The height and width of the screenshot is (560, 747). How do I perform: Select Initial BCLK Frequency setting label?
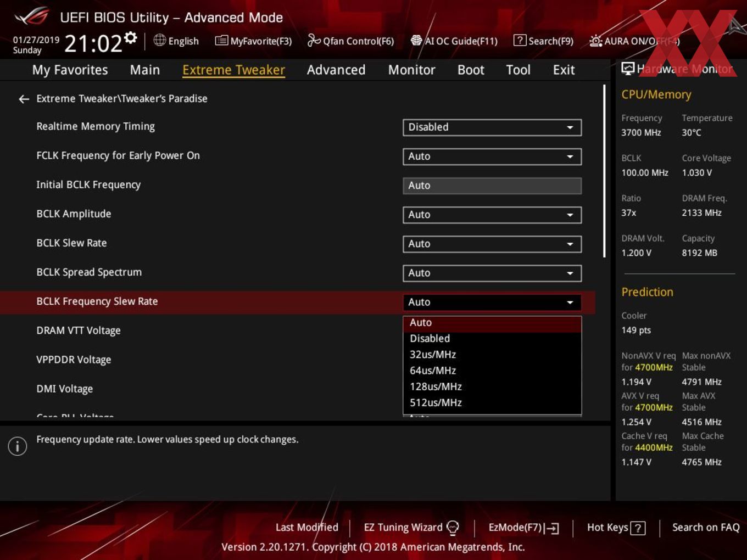click(88, 185)
